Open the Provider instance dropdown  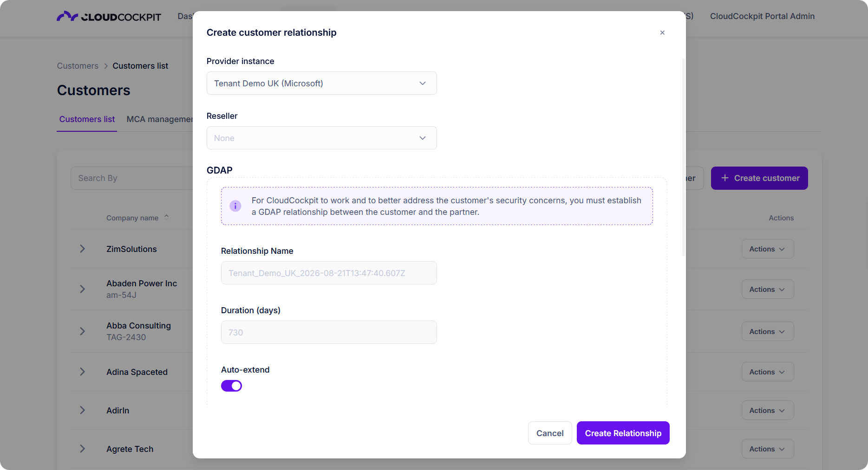pyautogui.click(x=321, y=83)
